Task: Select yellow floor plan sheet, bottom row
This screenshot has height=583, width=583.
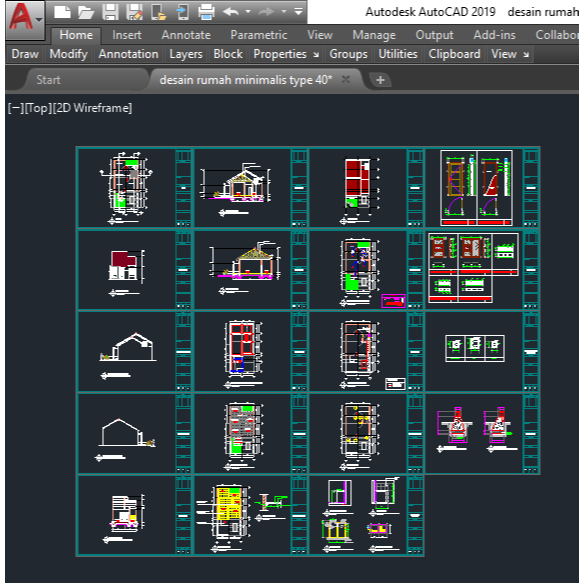Action: click(251, 516)
